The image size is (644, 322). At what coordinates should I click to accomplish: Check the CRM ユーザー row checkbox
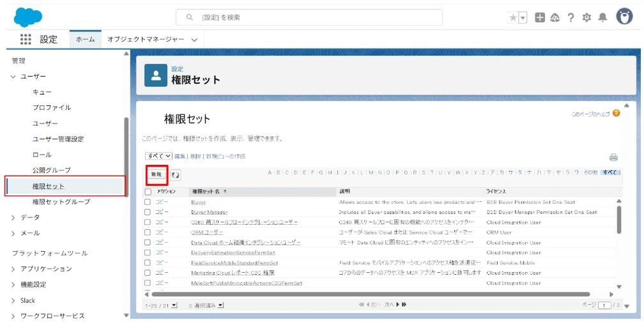coord(148,232)
